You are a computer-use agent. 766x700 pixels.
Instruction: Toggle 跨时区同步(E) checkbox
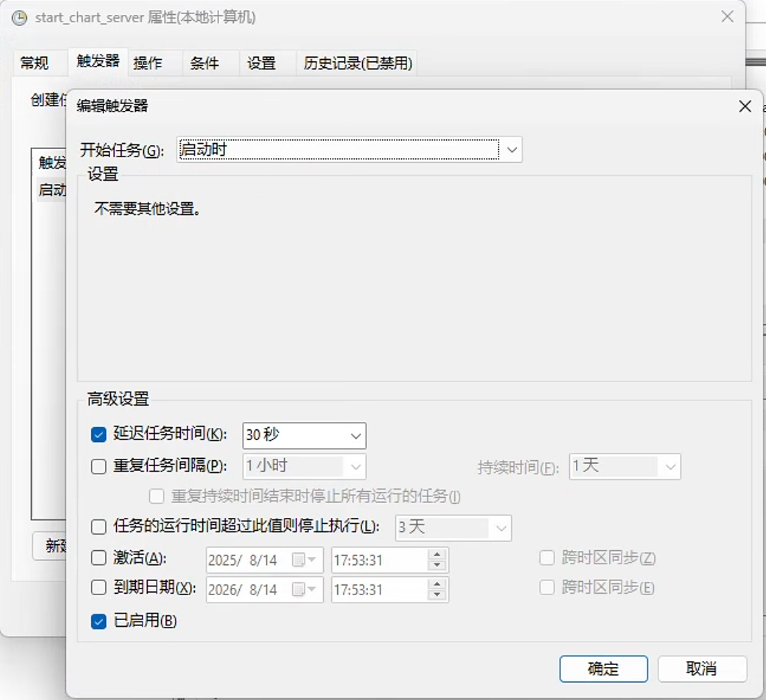tap(547, 588)
